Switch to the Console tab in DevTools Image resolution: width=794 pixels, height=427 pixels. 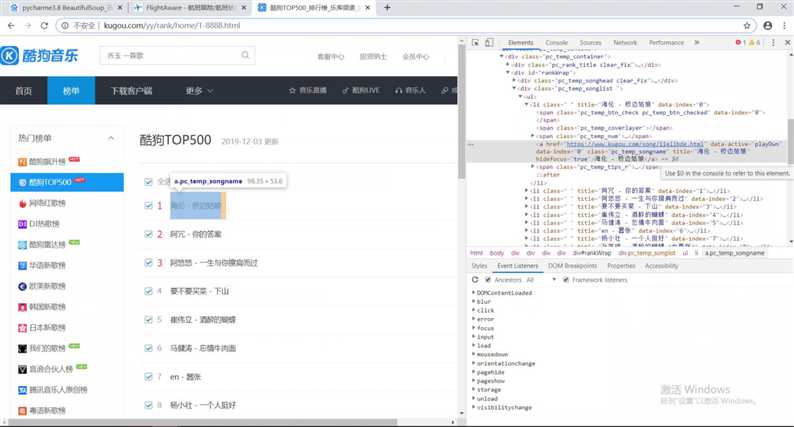pos(557,43)
